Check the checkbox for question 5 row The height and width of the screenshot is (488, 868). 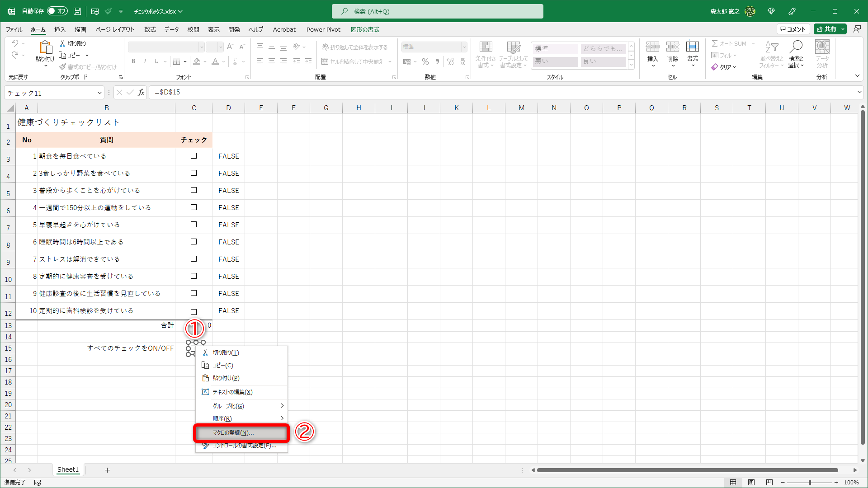pos(193,225)
